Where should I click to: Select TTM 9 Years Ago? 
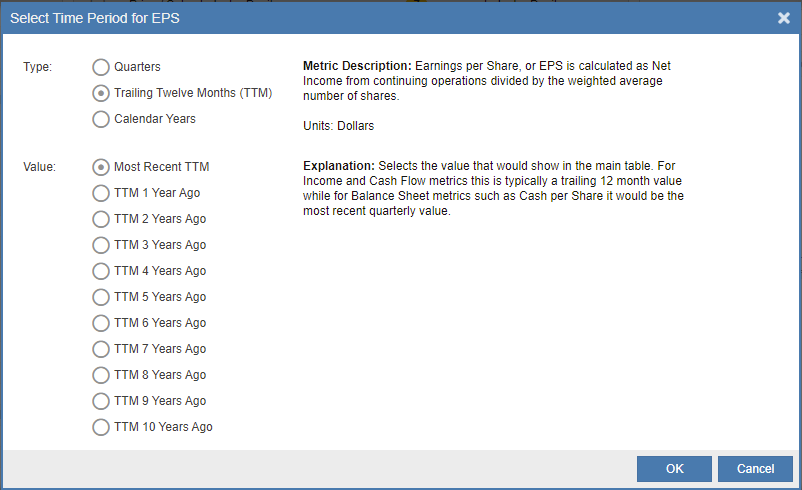click(x=101, y=401)
